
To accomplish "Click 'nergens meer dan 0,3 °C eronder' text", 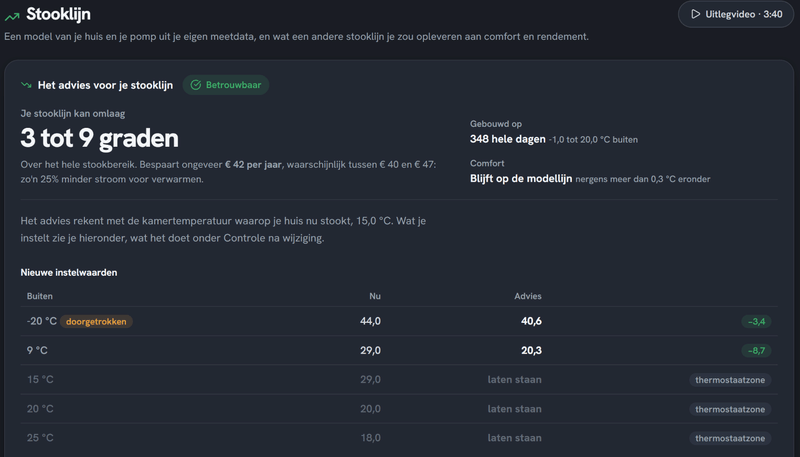I will pos(643,180).
